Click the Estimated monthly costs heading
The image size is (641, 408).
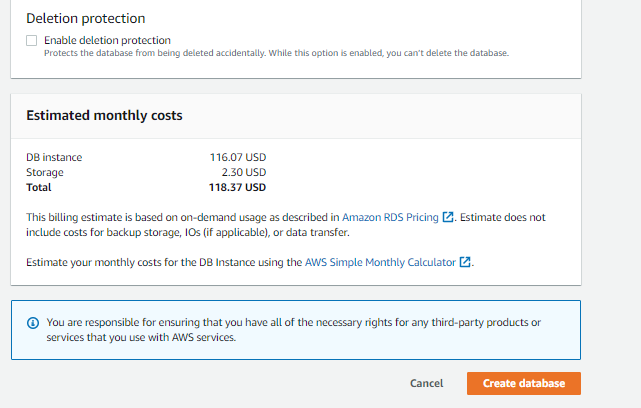tap(104, 115)
